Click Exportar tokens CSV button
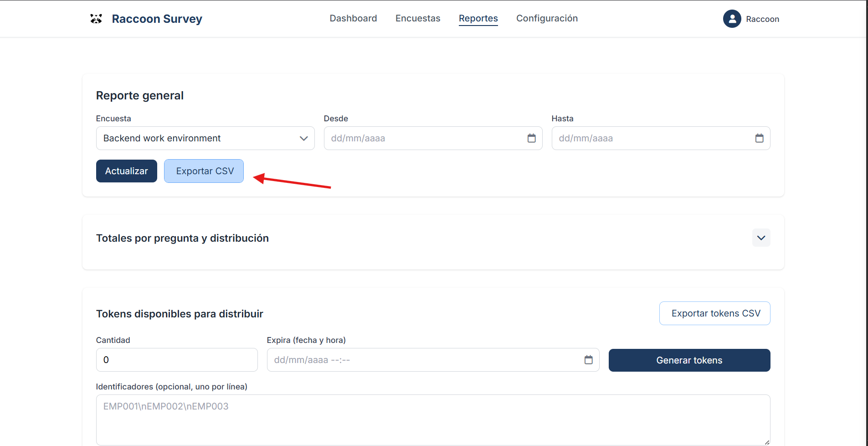The height and width of the screenshot is (446, 868). tap(714, 313)
